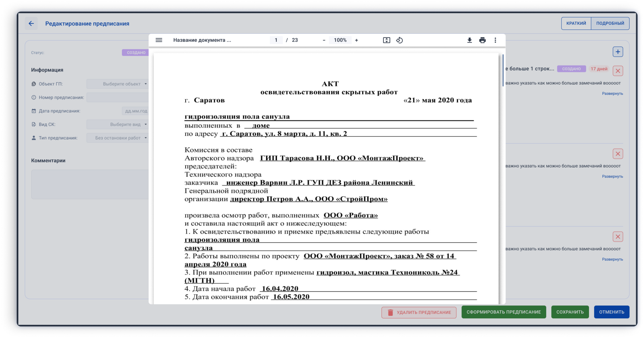This screenshot has height=338, width=644.
Task: Click the Название документа title
Action: click(202, 40)
